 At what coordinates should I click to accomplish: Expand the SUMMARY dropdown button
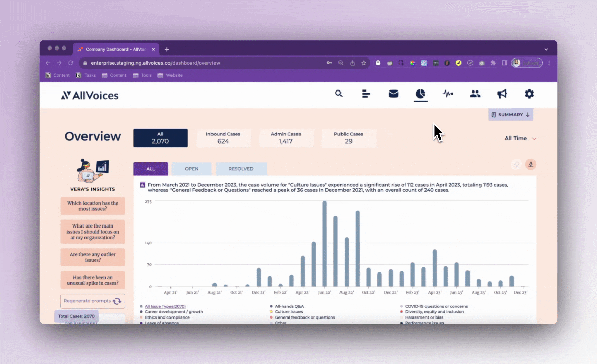point(510,114)
